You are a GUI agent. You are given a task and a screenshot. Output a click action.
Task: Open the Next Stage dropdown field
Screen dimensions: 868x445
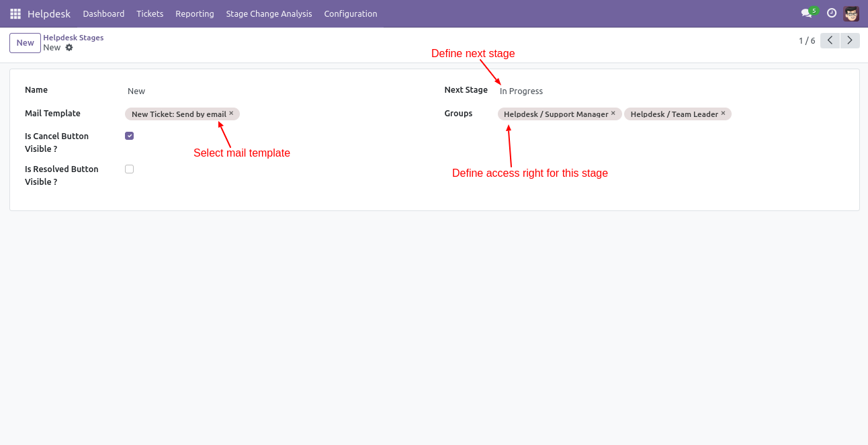pyautogui.click(x=672, y=91)
